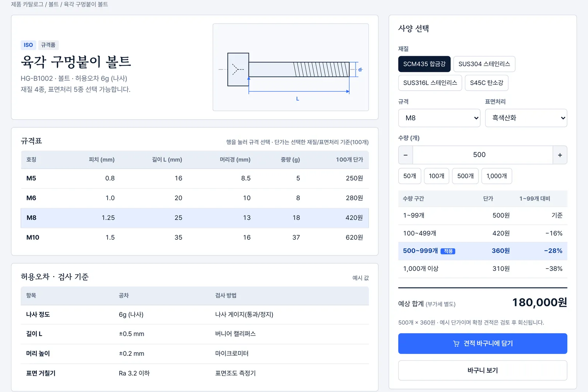
Task: Go to 볼트 breadcrumb link
Action: pyautogui.click(x=54, y=4)
